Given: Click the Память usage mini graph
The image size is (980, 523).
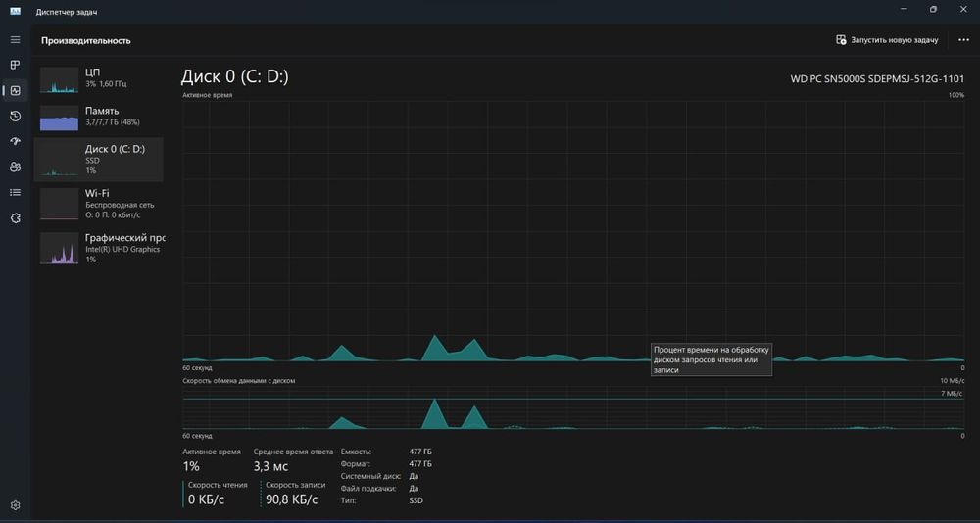Looking at the screenshot, I should [x=60, y=119].
